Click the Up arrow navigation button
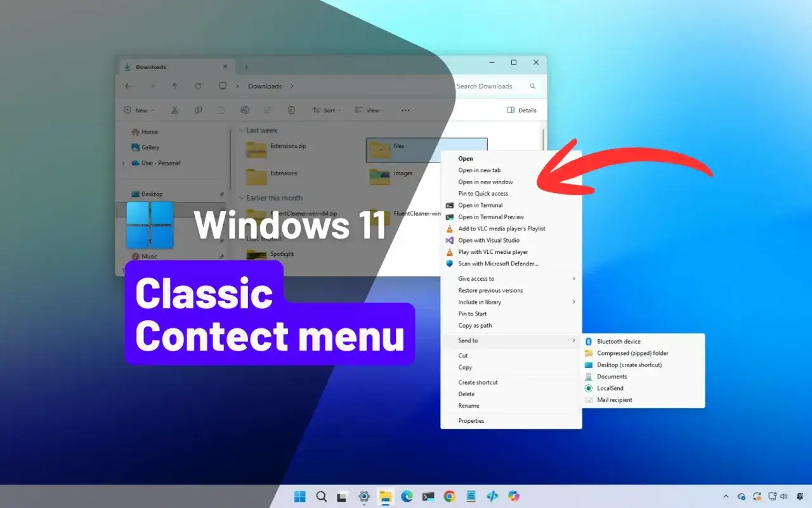Image resolution: width=812 pixels, height=508 pixels. (x=174, y=86)
